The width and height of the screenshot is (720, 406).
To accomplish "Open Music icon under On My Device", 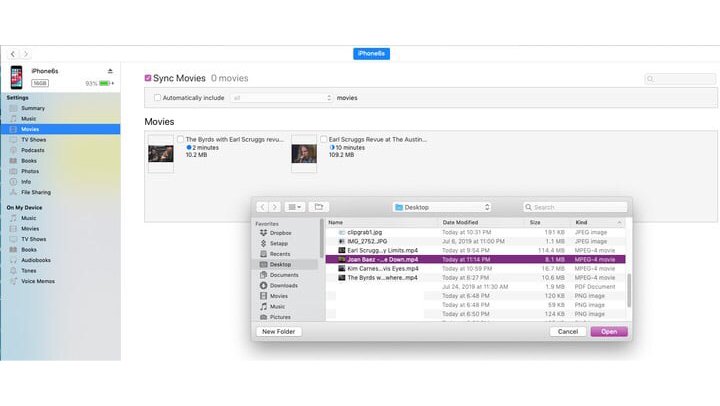I will [13, 218].
